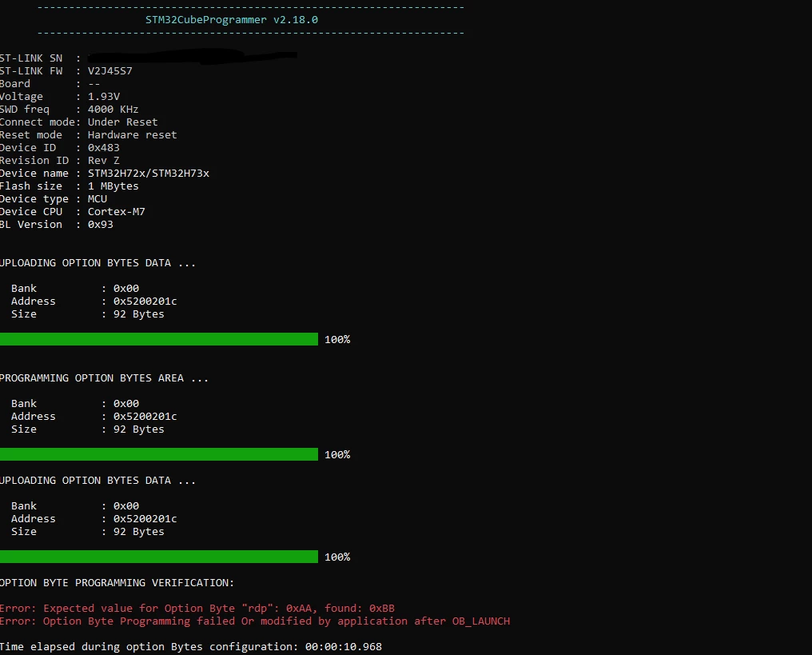The height and width of the screenshot is (655, 812).
Task: Click the first upload progress bar
Action: 159,339
